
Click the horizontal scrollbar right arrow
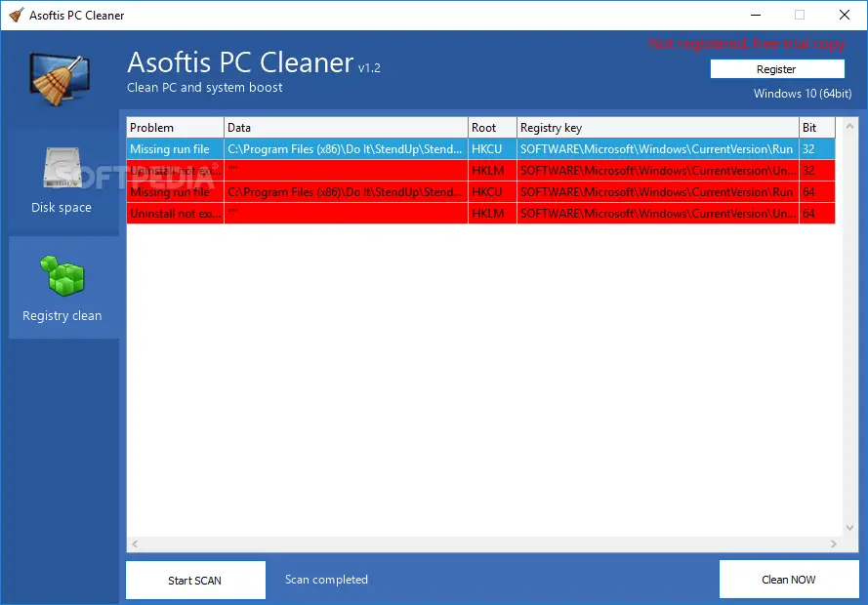tap(834, 544)
